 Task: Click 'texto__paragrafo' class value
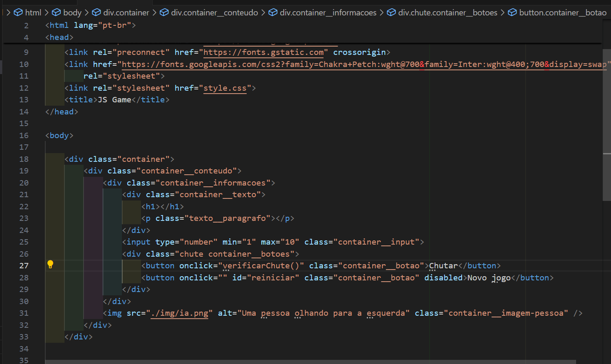tap(228, 218)
